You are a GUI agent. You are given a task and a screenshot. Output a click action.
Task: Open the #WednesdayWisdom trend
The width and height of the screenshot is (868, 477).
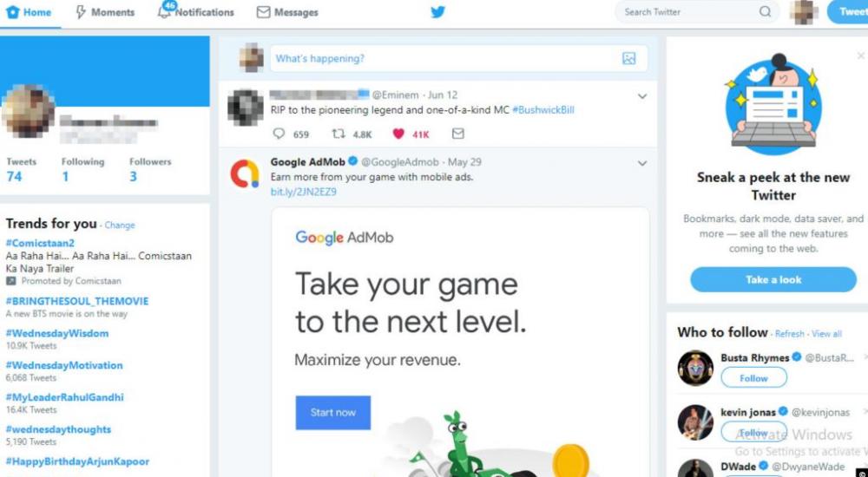pos(57,333)
